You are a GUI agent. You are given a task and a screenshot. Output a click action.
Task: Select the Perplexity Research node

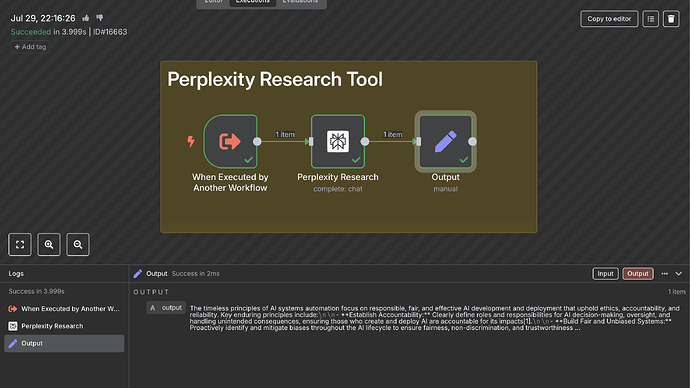pyautogui.click(x=338, y=142)
